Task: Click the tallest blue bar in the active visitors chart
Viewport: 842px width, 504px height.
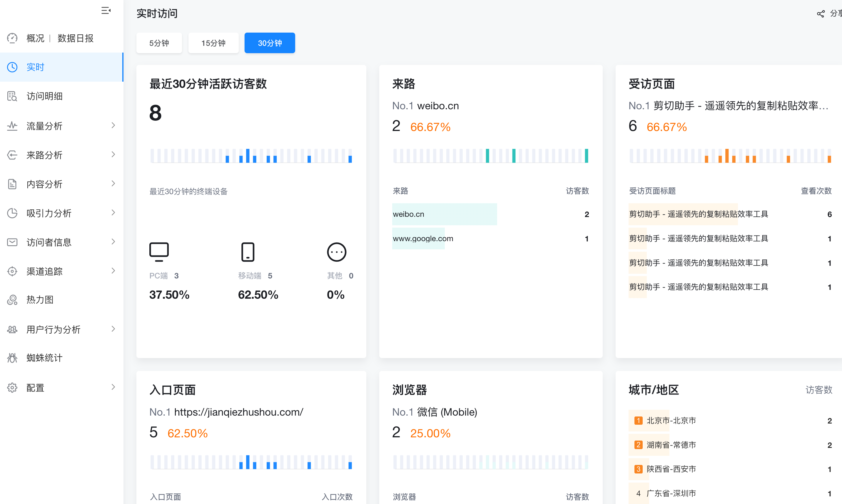Action: (x=248, y=156)
